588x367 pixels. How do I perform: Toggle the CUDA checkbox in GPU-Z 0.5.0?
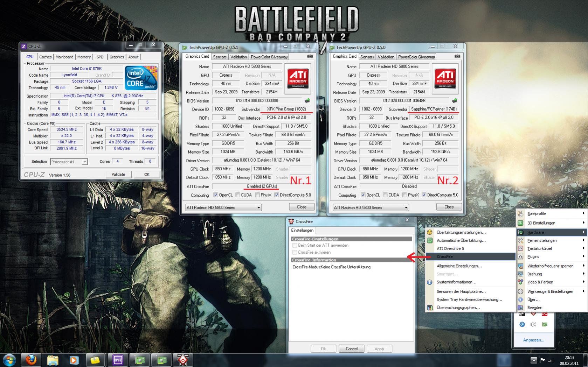click(x=385, y=195)
